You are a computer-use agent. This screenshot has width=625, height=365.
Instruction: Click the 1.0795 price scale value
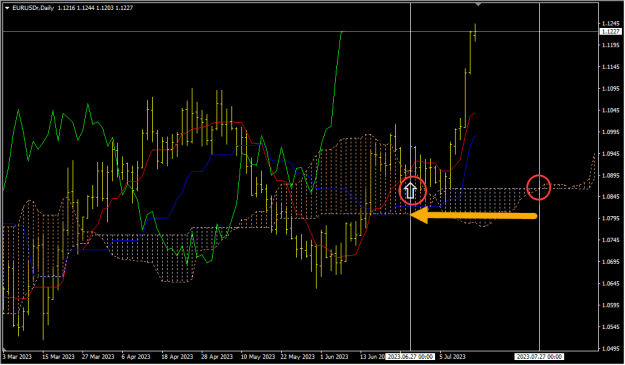tap(611, 218)
